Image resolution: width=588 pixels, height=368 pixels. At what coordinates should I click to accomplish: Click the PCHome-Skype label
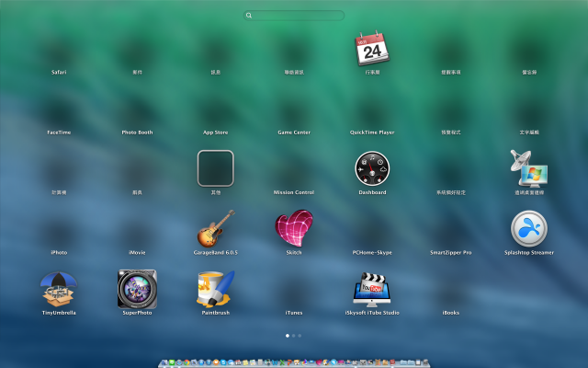click(372, 252)
